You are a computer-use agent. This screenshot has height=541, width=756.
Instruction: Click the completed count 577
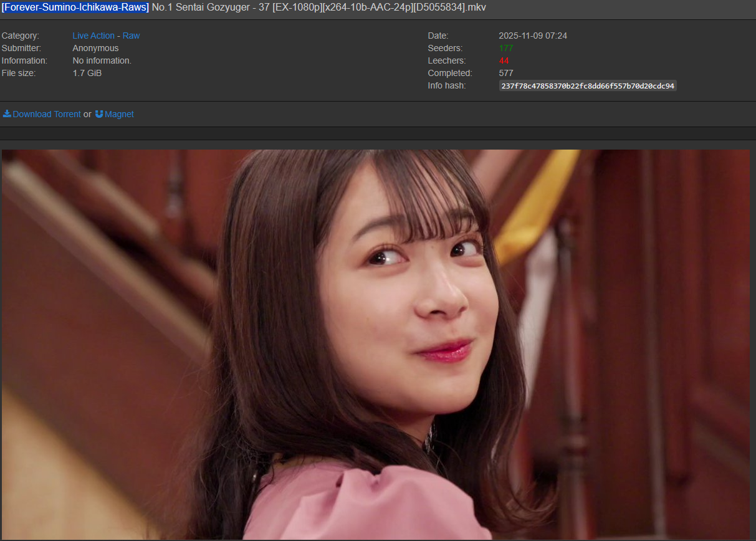click(506, 73)
